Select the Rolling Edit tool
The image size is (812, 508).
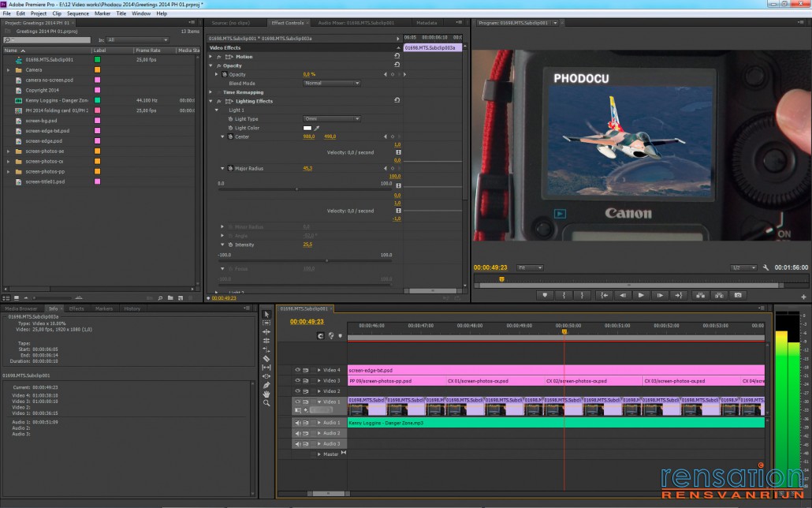266,341
